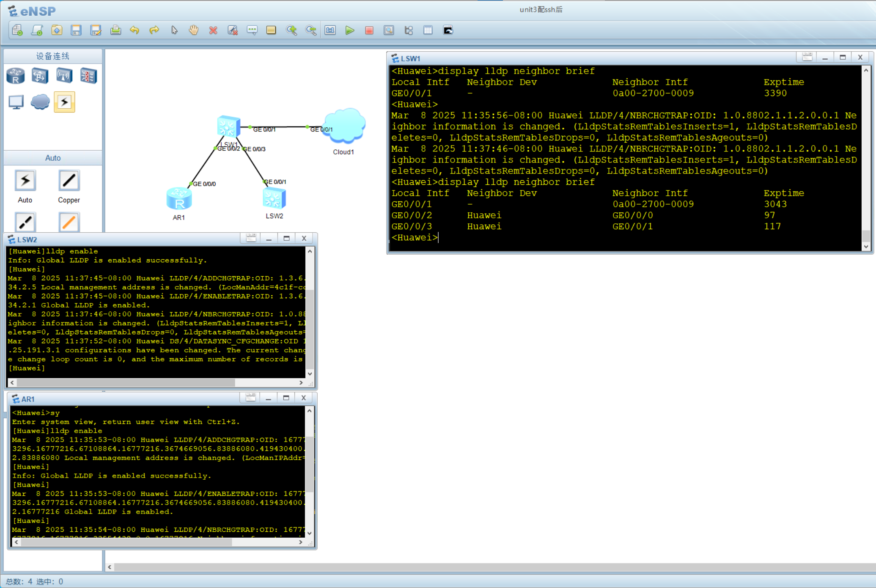Select the cloud device category icon
Viewport: 876px width, 588px height.
tap(40, 102)
